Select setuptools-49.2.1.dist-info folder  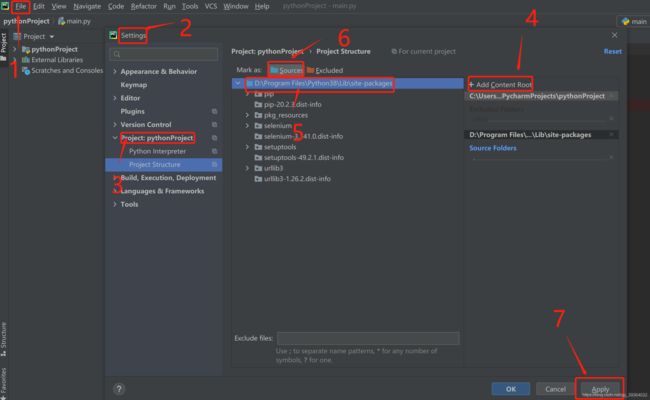click(x=303, y=158)
